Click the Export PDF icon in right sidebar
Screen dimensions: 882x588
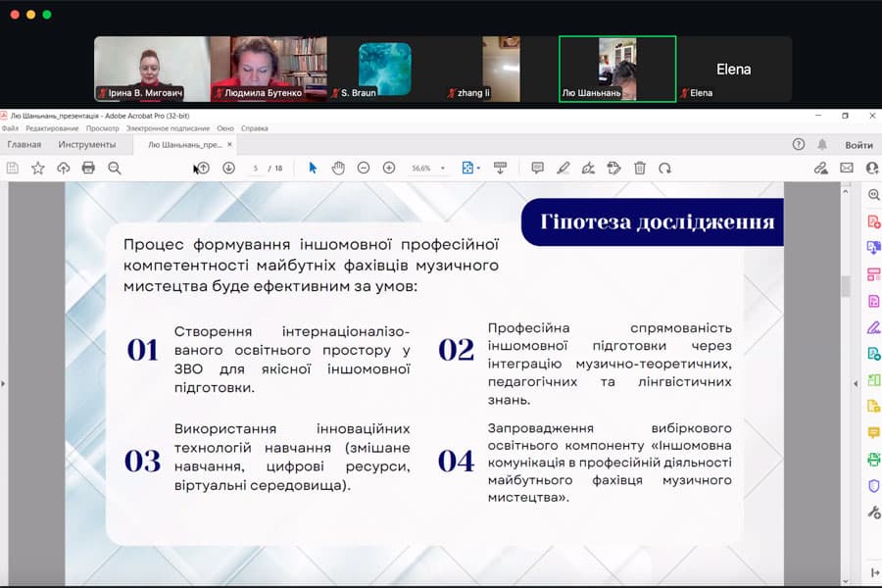pyautogui.click(x=872, y=247)
